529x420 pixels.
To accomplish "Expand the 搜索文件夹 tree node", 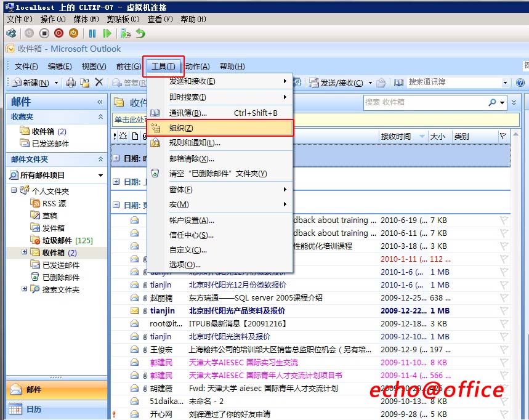I will (24, 288).
